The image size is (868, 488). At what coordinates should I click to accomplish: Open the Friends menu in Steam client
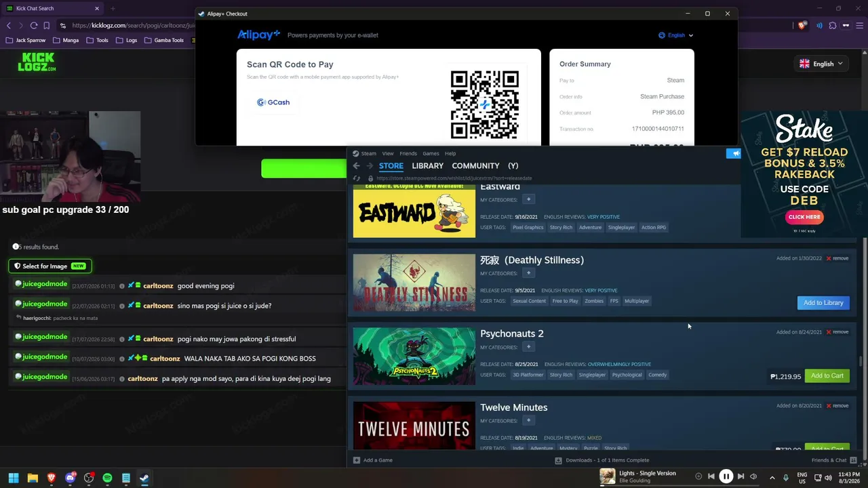point(408,153)
